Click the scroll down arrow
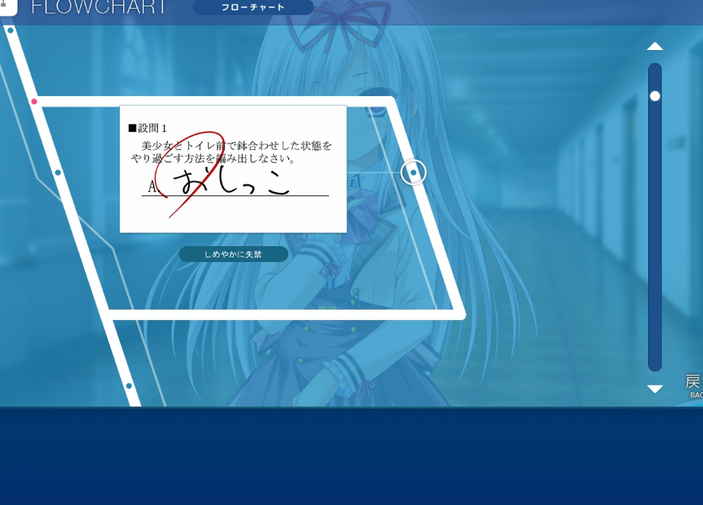This screenshot has height=505, width=703. point(655,389)
